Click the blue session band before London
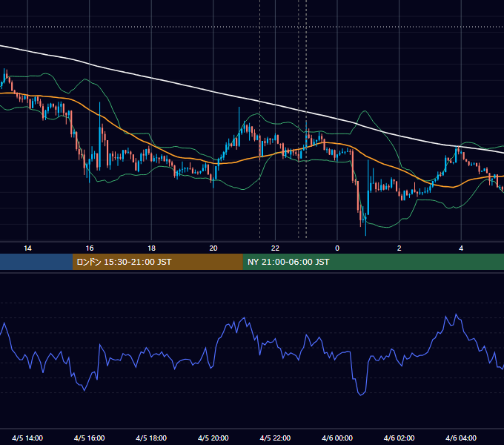Screen dimensions: 504x445 click(36, 262)
